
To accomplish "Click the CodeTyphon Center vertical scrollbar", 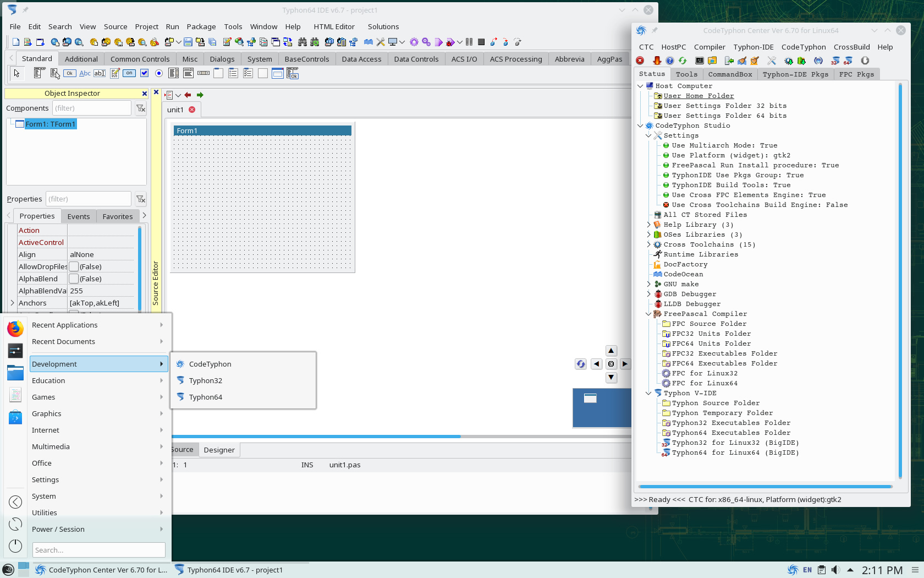I will [x=900, y=281].
